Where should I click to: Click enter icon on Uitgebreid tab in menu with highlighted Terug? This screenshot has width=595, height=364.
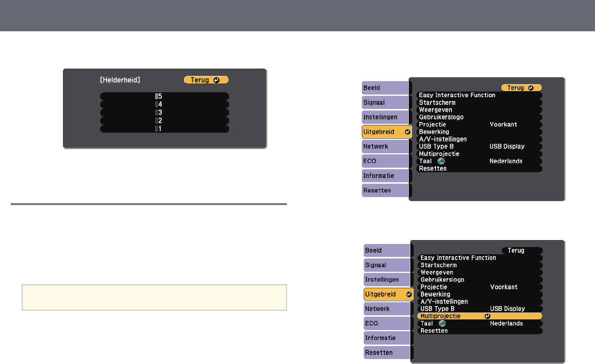click(x=407, y=132)
